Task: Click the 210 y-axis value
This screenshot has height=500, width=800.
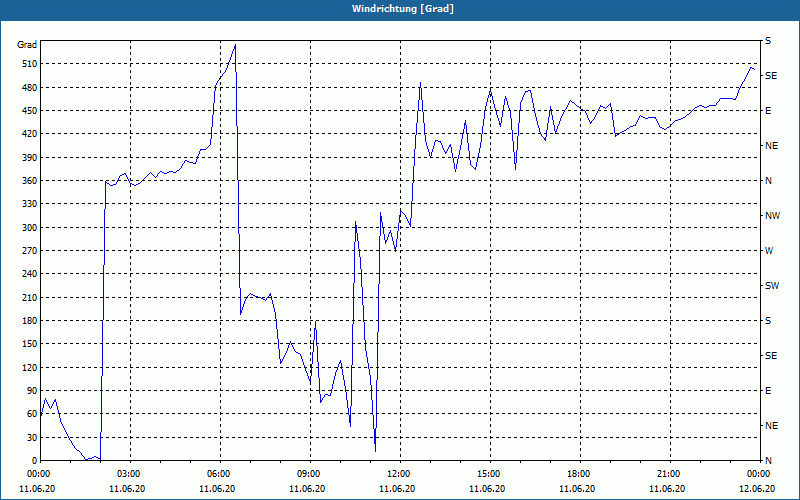Action: 28,297
